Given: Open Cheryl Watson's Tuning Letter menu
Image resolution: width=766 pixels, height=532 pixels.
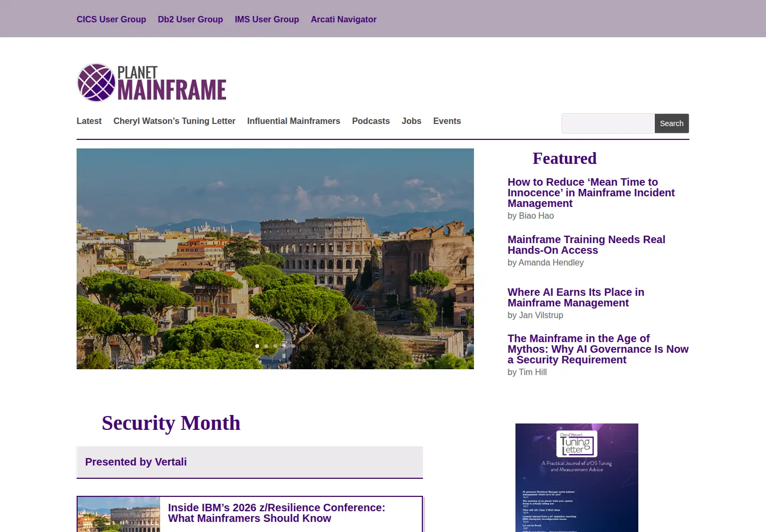Looking at the screenshot, I should 174,121.
